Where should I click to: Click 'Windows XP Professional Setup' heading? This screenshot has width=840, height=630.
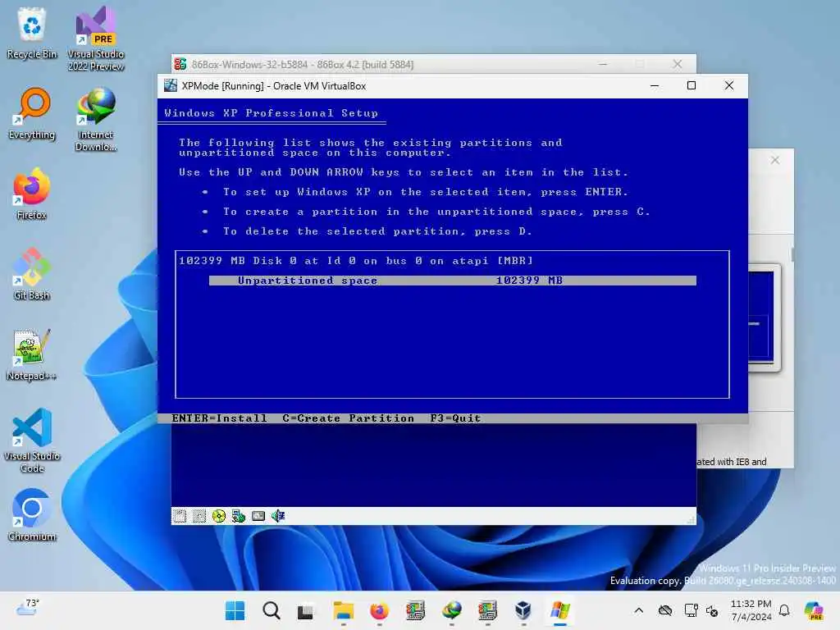(271, 113)
